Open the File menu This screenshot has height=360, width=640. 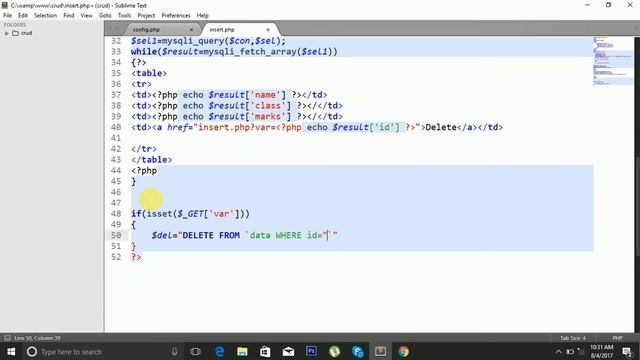(x=7, y=16)
